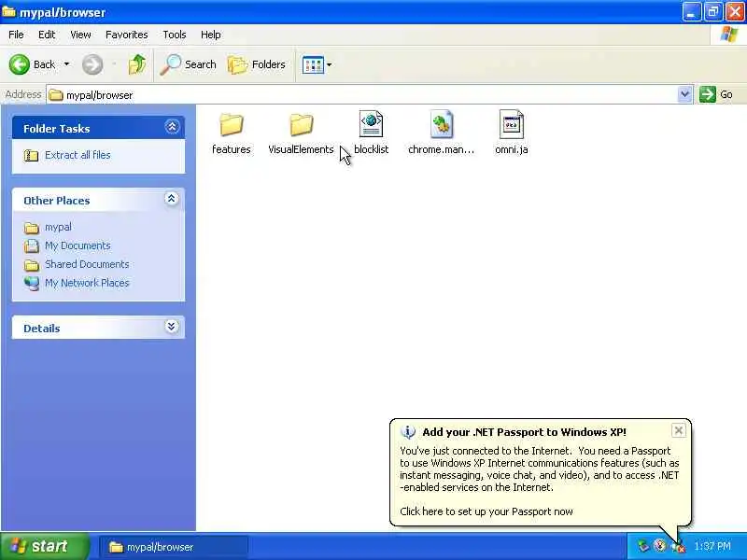This screenshot has width=747, height=560.
Task: Go to mypal in Other Places
Action: point(58,227)
